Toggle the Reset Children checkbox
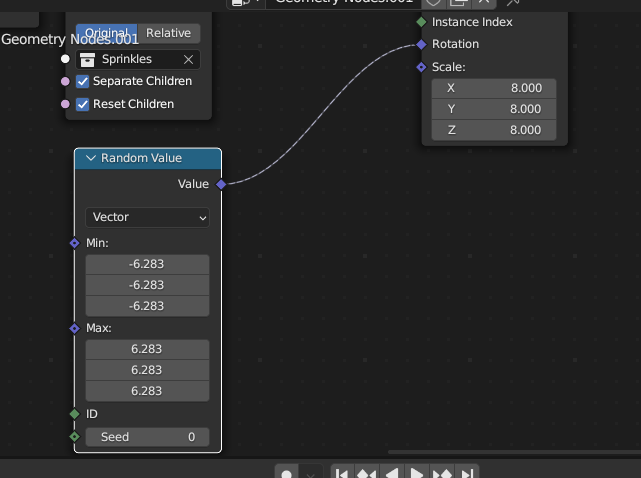 pos(83,104)
